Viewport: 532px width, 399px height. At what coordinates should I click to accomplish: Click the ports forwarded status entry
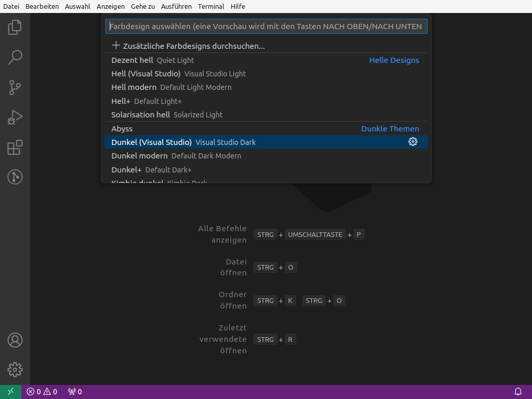click(75, 392)
